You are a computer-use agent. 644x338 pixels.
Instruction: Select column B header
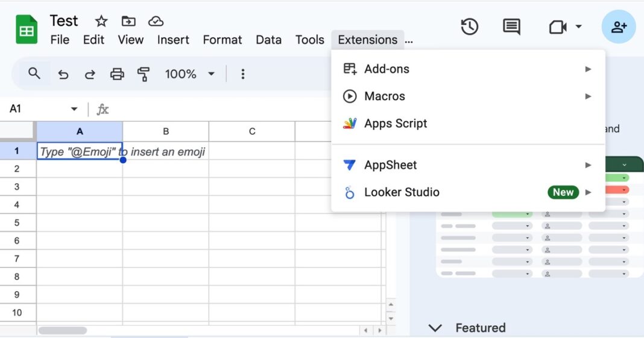pos(165,131)
